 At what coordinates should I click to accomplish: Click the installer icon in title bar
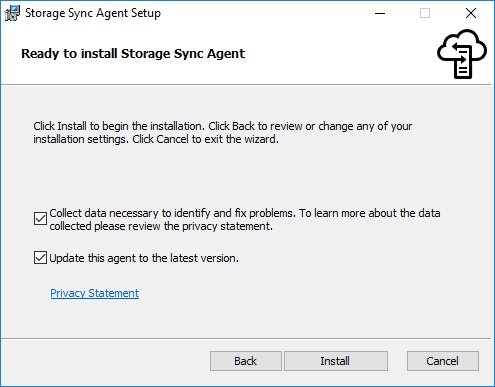click(13, 13)
